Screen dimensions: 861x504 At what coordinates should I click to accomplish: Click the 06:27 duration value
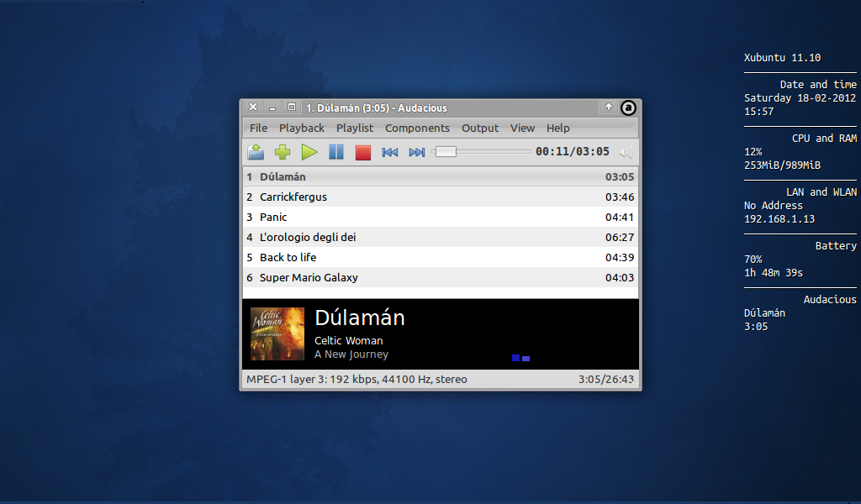[620, 238]
